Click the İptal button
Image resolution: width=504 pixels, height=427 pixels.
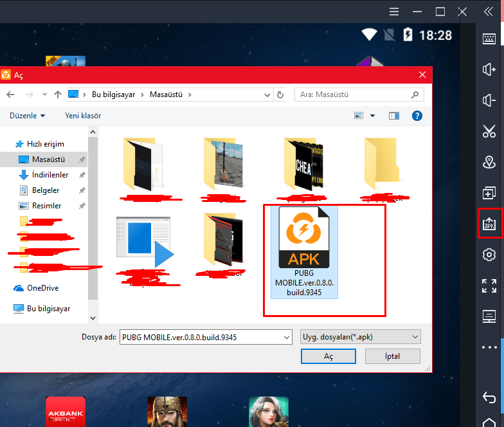(392, 356)
